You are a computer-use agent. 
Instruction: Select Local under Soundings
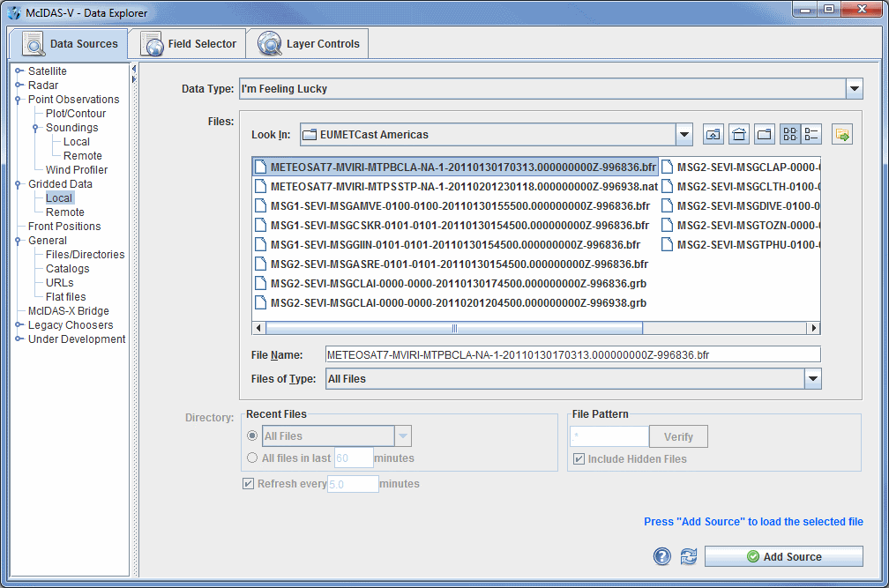pyautogui.click(x=77, y=142)
